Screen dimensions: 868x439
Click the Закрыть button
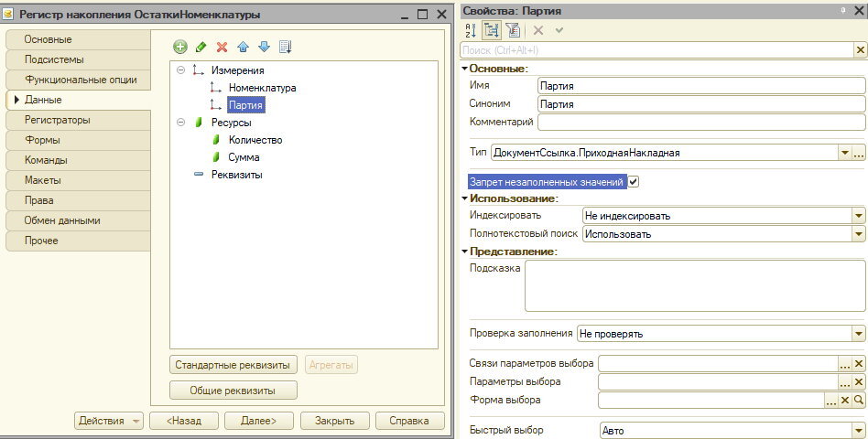334,421
